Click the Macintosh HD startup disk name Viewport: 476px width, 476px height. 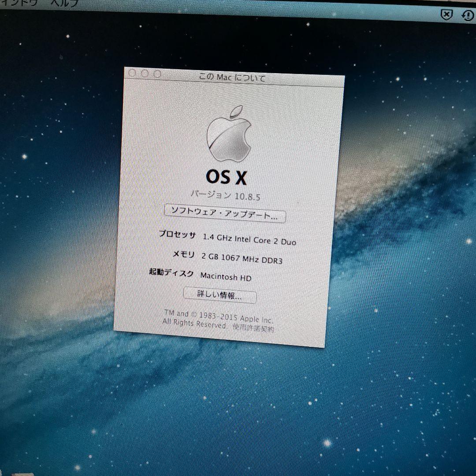(x=226, y=276)
